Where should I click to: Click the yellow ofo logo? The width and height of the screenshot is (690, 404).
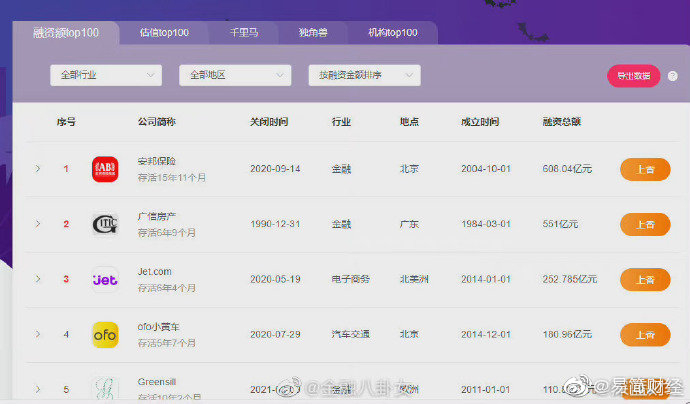(x=105, y=335)
